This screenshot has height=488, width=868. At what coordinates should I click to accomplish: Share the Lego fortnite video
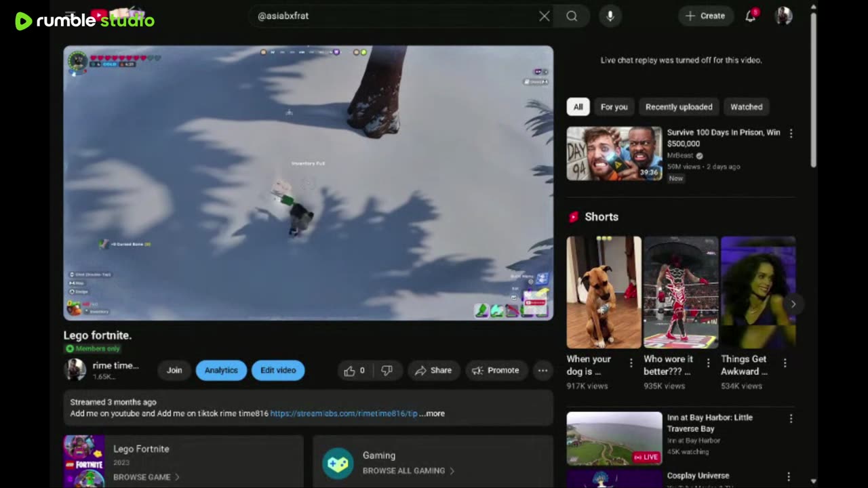433,370
